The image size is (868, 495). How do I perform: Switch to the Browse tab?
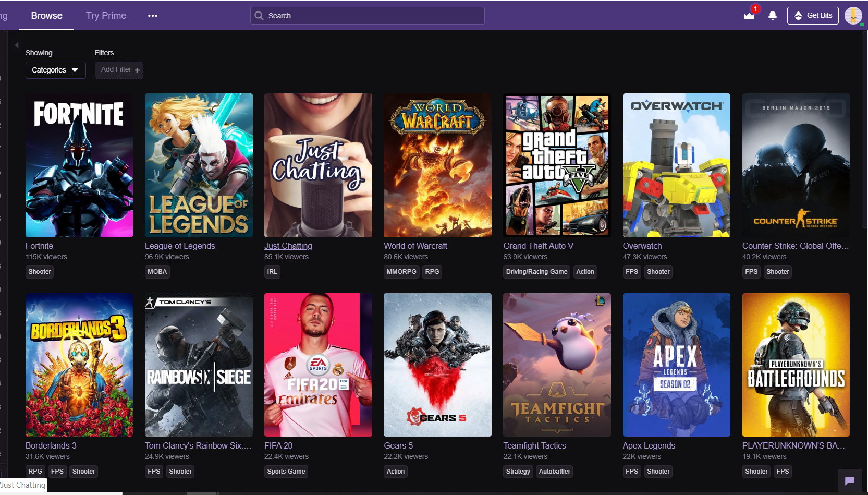pos(46,16)
